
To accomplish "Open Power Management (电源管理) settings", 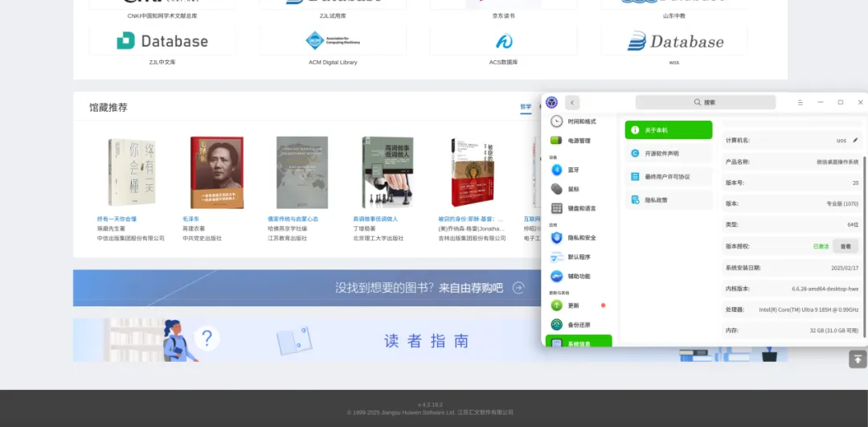I will pos(578,141).
